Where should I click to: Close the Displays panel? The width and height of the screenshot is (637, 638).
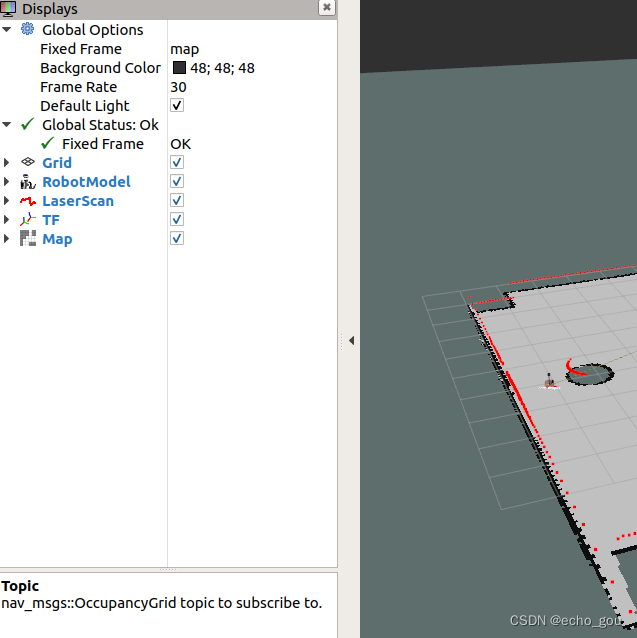point(327,7)
